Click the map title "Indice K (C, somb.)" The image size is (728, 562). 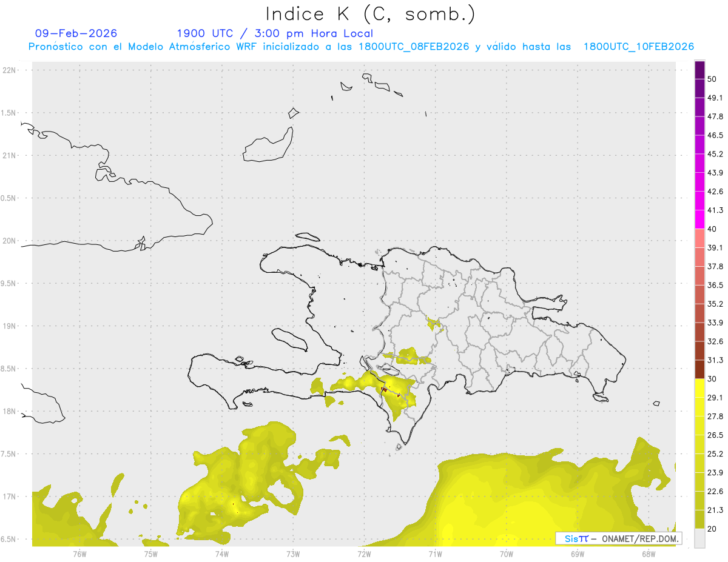tap(370, 14)
